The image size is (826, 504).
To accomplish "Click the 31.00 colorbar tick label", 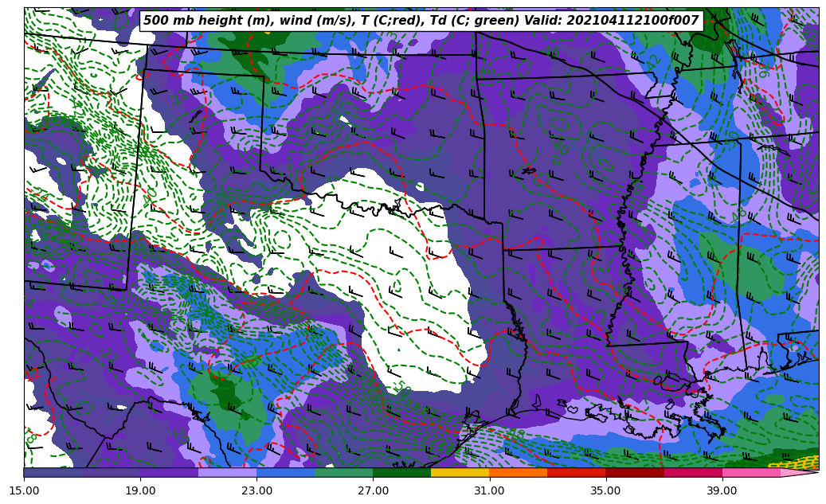I will click(489, 490).
